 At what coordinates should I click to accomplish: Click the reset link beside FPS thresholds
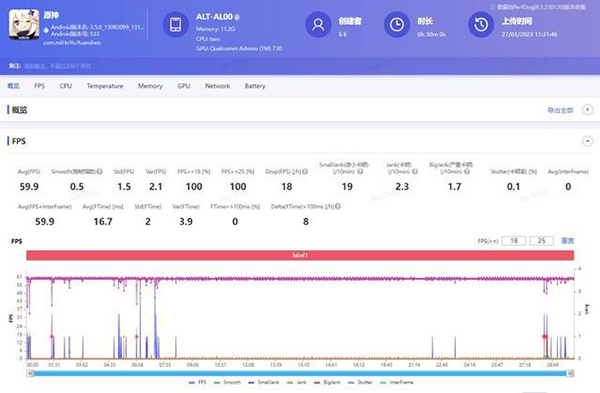[x=567, y=241]
